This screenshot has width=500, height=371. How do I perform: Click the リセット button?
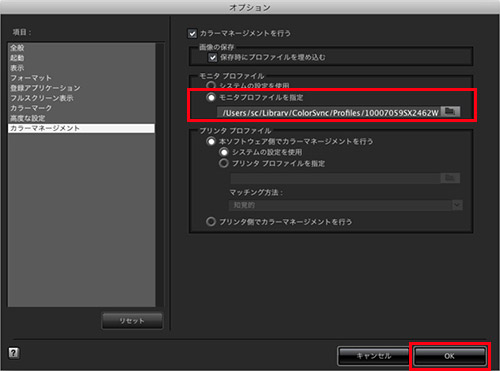(x=132, y=321)
